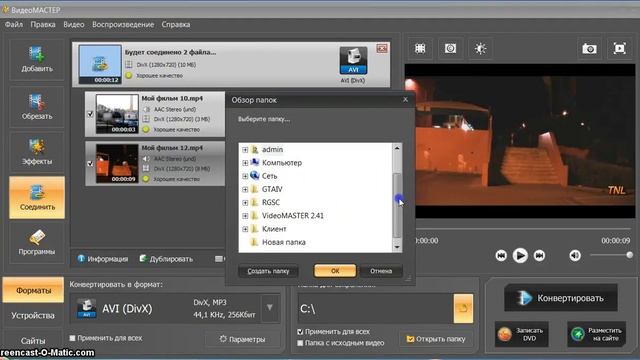Click the playback progress bar under preview

click(x=523, y=229)
